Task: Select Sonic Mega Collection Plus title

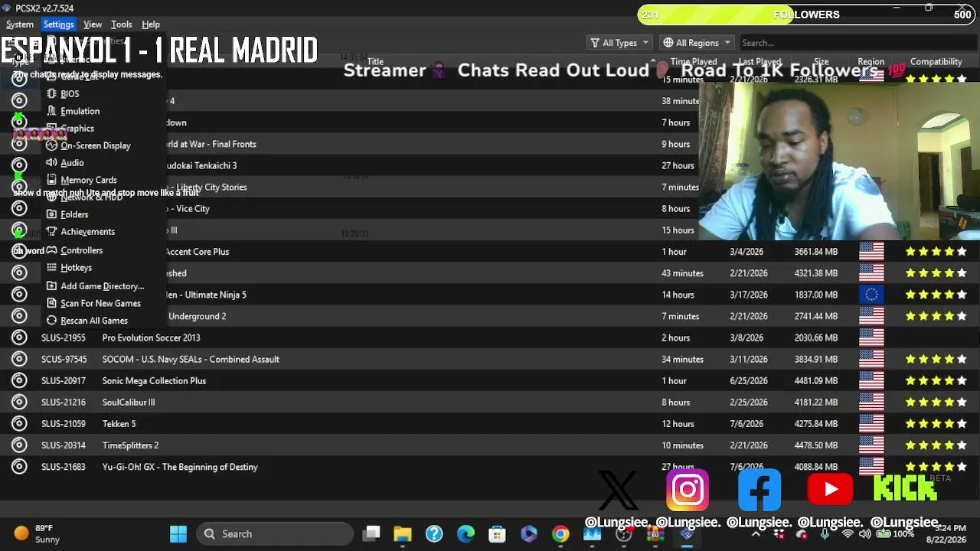Action: click(154, 381)
